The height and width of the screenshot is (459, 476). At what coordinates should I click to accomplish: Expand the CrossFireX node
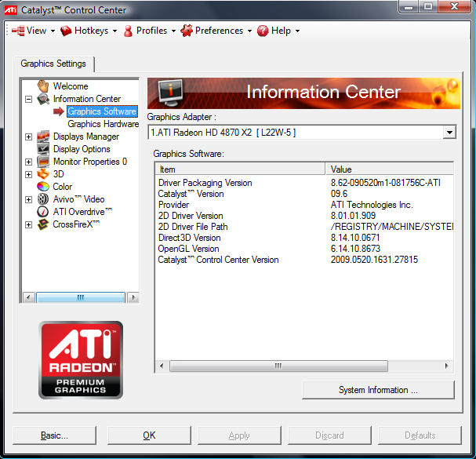tap(28, 224)
